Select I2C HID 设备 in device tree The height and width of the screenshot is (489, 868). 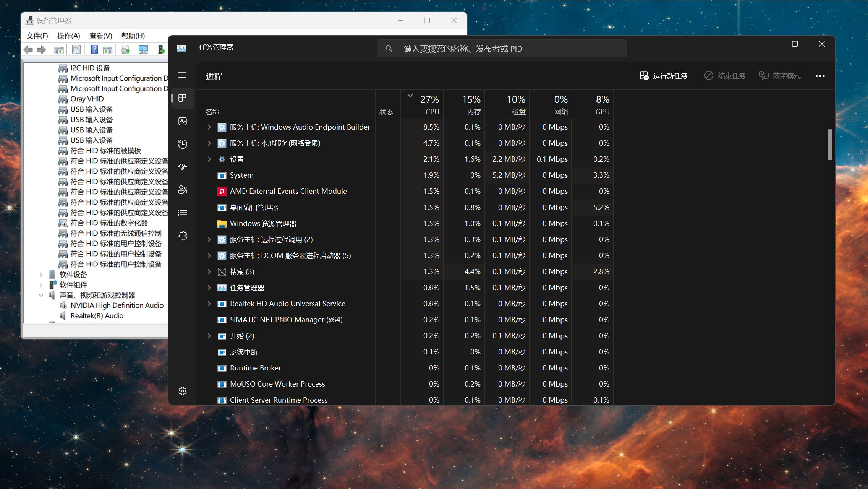point(90,68)
